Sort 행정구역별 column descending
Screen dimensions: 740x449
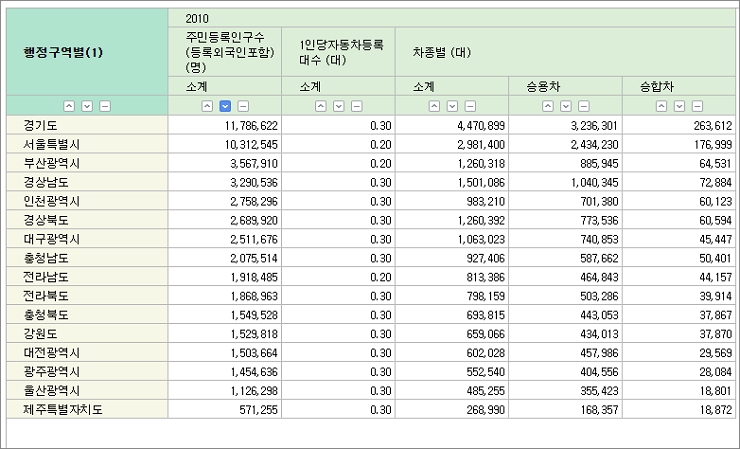click(x=87, y=106)
